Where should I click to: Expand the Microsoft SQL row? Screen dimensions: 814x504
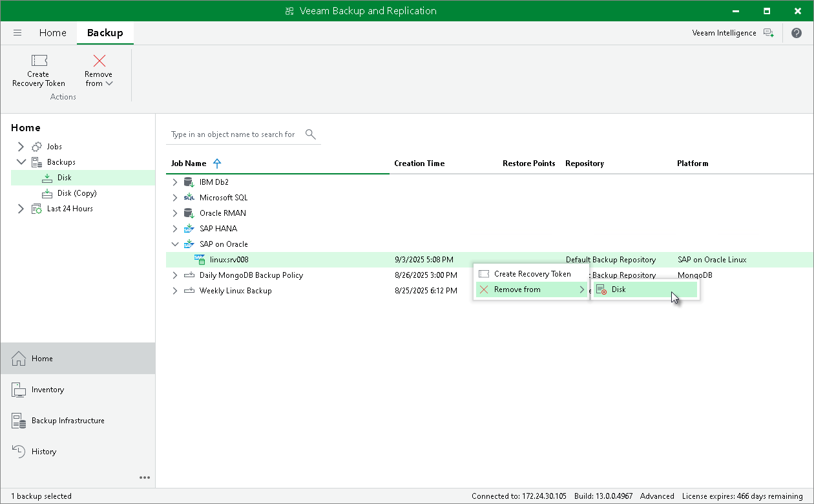click(x=175, y=198)
